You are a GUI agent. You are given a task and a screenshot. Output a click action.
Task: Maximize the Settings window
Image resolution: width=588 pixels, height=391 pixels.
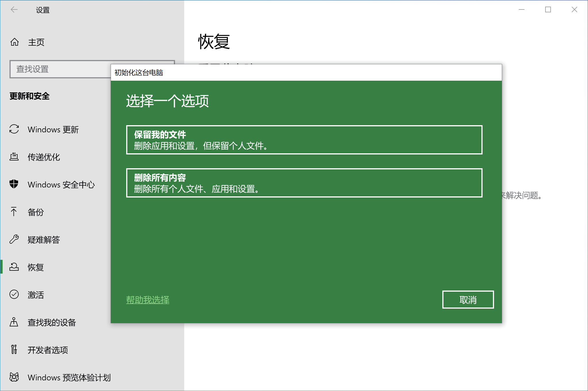tap(548, 10)
